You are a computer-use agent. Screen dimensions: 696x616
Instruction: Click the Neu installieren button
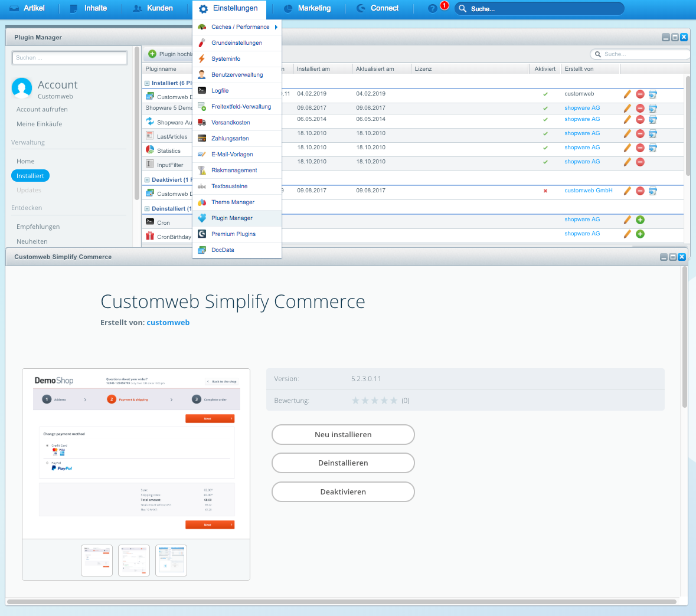[x=343, y=434]
